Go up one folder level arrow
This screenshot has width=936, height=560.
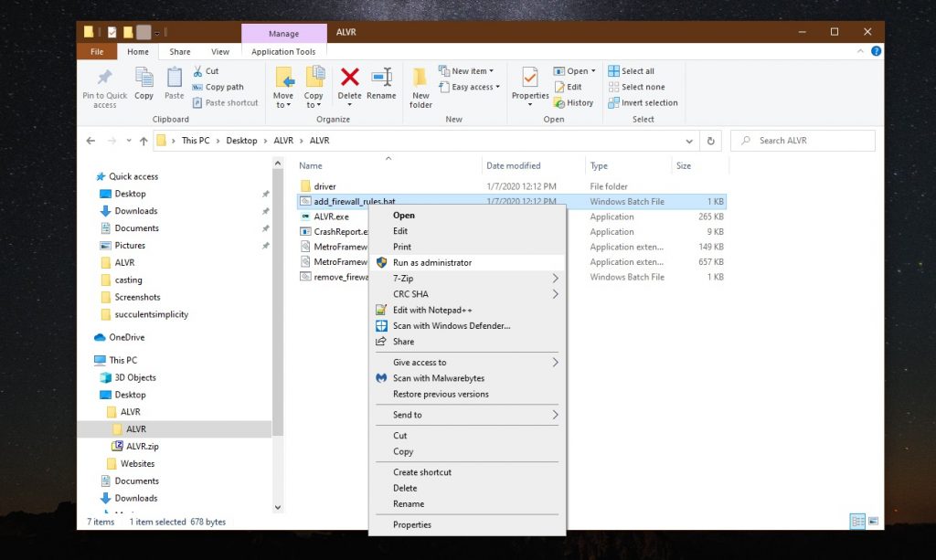pos(144,141)
